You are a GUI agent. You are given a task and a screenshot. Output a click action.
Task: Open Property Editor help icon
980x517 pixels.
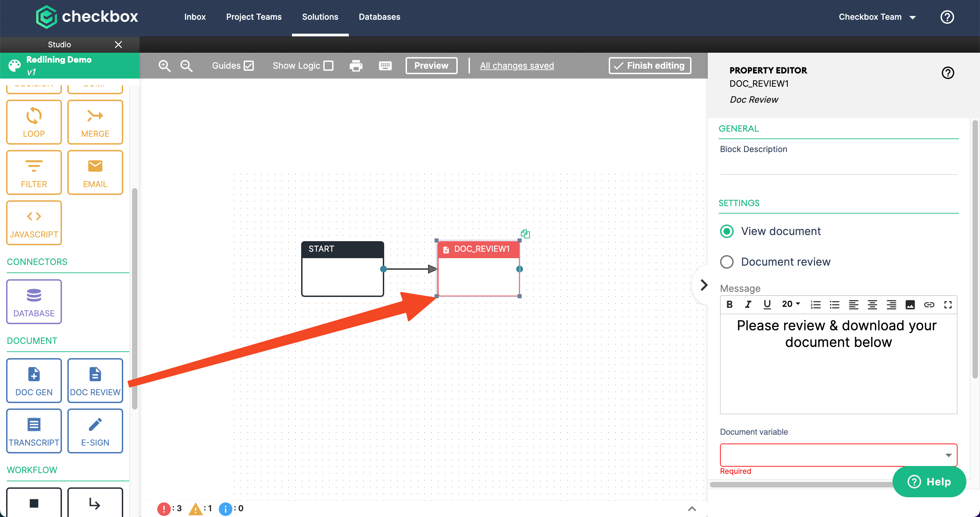[947, 72]
